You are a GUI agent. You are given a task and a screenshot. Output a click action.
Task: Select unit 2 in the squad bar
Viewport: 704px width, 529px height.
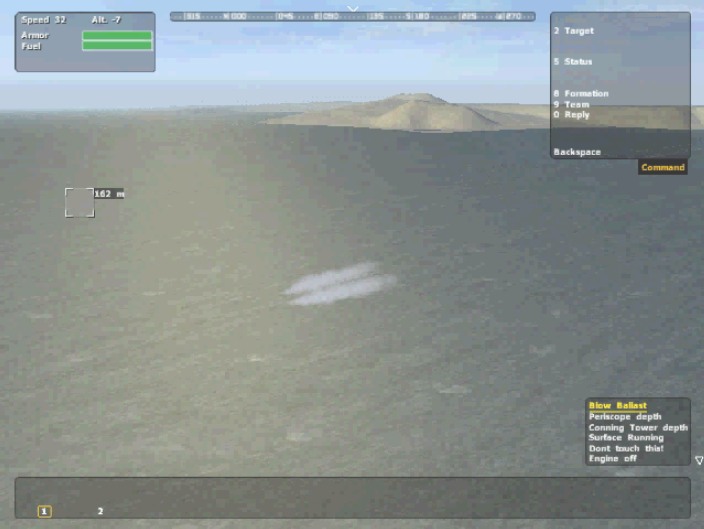[100, 512]
